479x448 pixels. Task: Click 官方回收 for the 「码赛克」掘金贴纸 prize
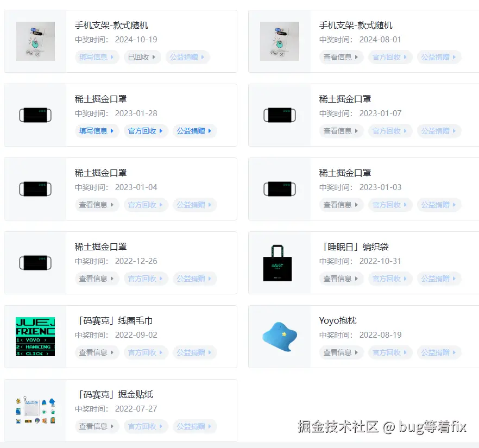[146, 426]
